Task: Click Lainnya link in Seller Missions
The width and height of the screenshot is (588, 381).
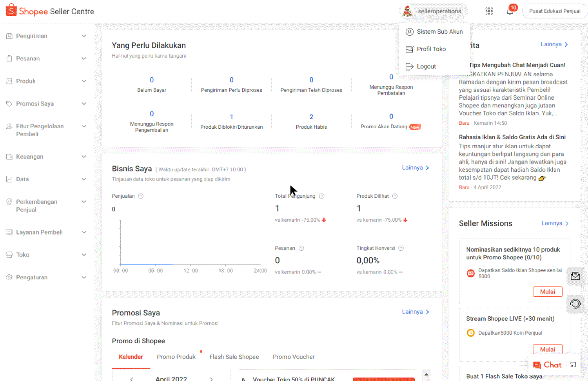Action: [x=555, y=223]
